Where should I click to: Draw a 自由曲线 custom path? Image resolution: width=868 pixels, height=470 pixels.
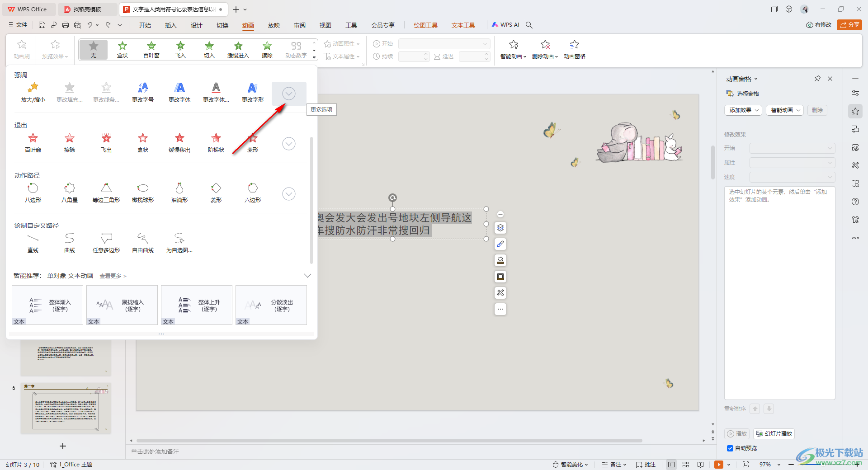click(143, 243)
